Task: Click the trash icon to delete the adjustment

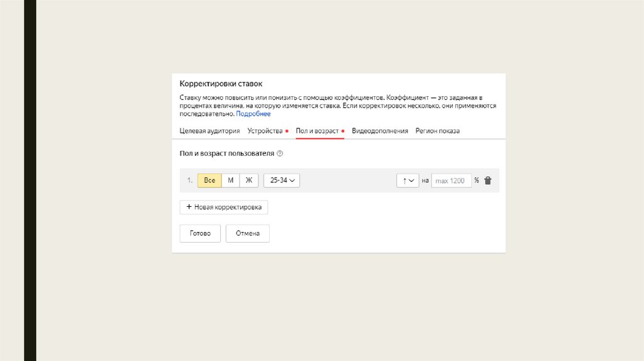Action: pos(488,181)
